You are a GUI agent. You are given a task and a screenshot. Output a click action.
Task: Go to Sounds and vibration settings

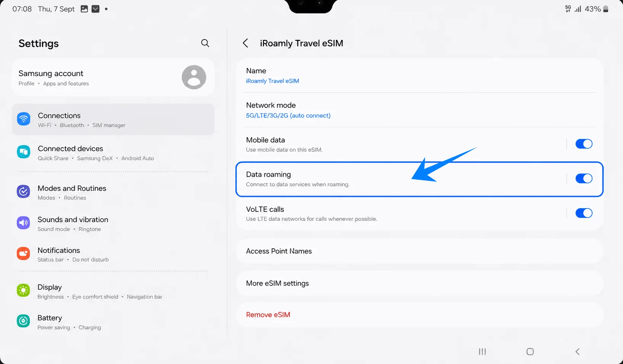point(113,224)
